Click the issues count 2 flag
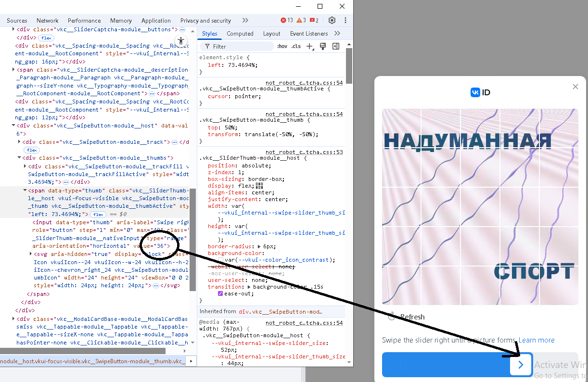 point(314,20)
